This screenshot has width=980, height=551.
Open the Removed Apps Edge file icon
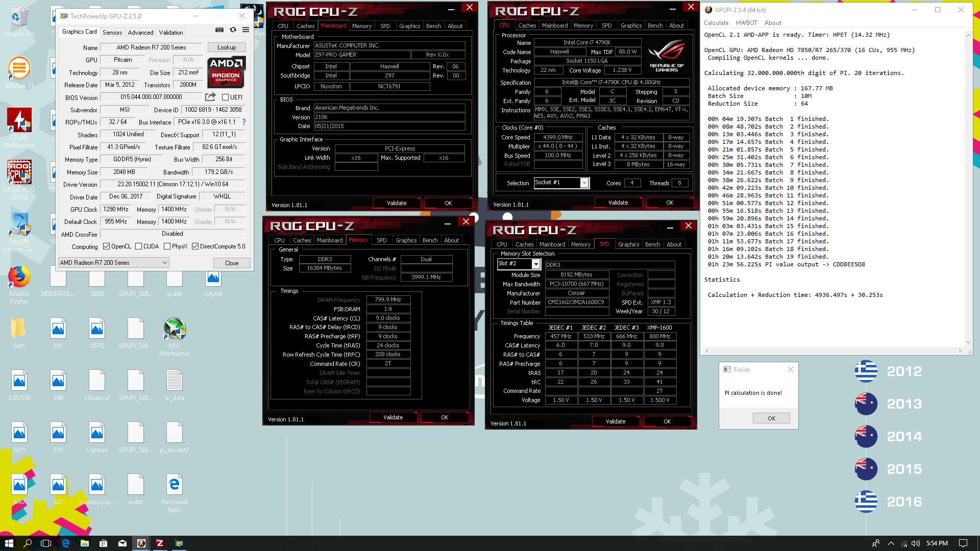174,493
